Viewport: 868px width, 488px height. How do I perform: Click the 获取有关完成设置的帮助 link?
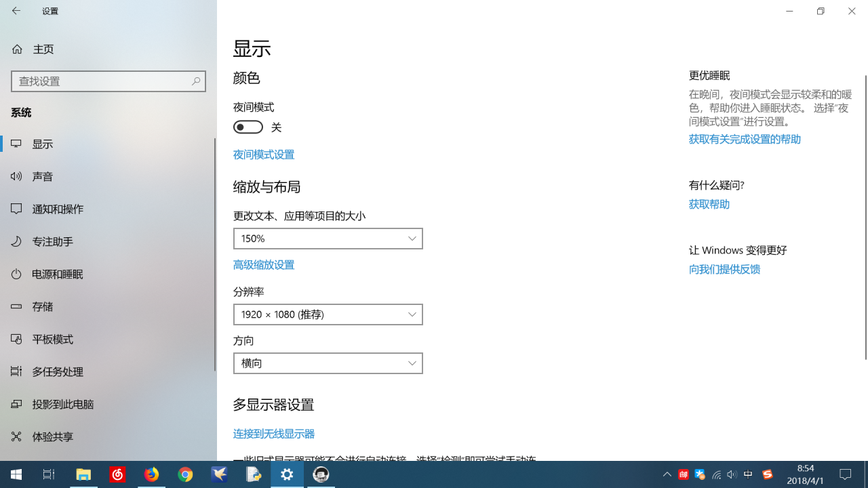coord(745,139)
